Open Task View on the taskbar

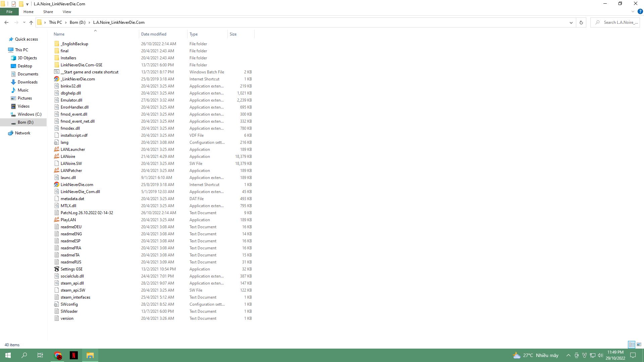tap(40, 355)
